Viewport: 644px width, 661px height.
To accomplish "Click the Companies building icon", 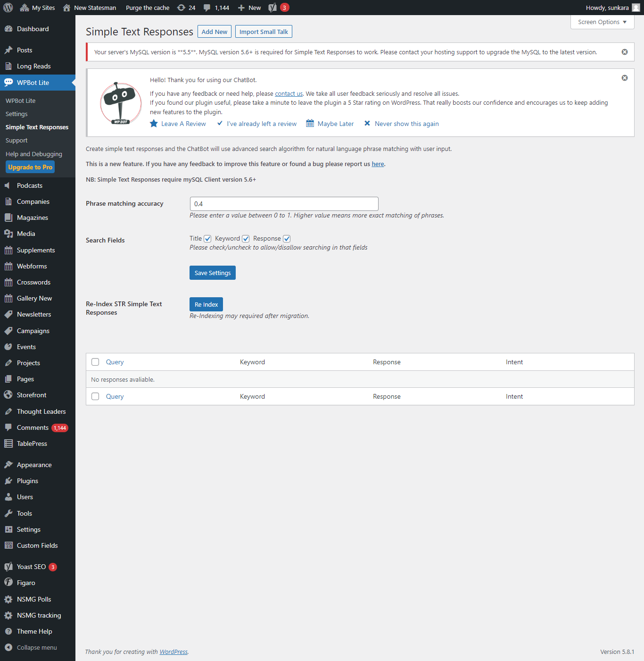I will (x=8, y=201).
